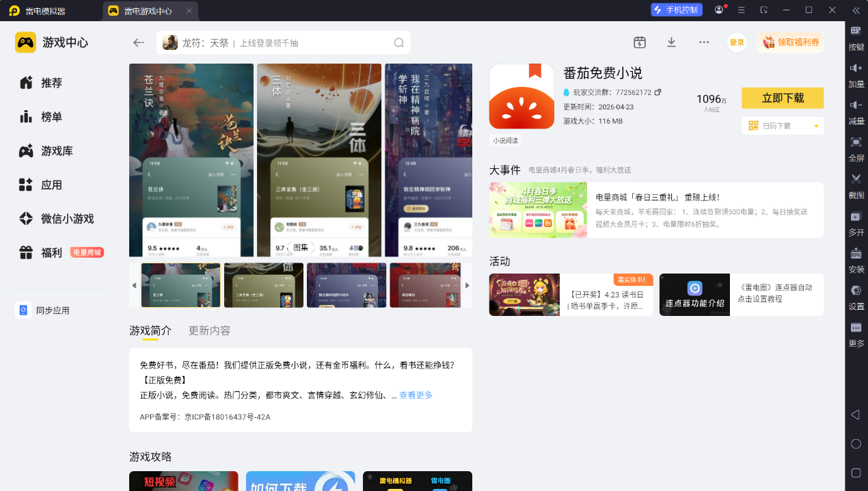Viewport: 868px width, 491px height.
Task: Open the three-dot more options menu
Action: pyautogui.click(x=704, y=42)
